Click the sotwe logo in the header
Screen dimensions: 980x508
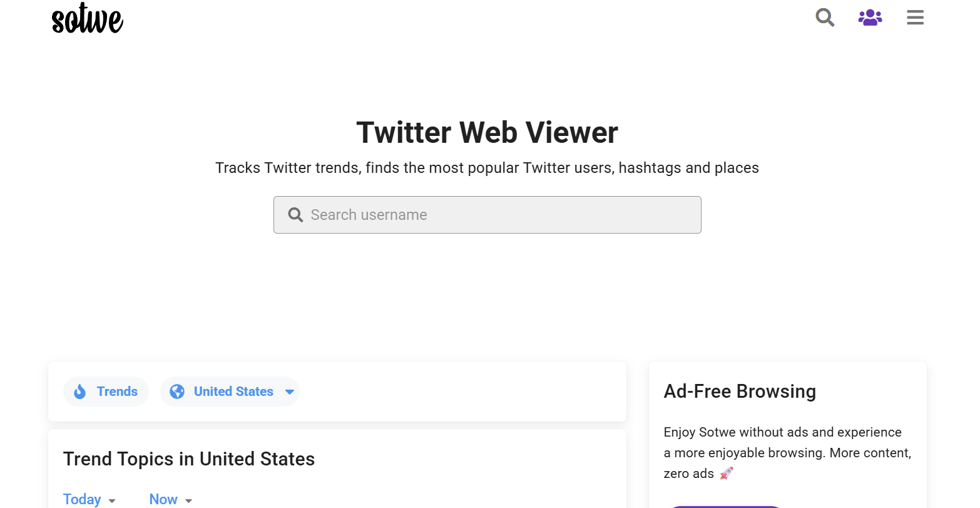coord(88,18)
